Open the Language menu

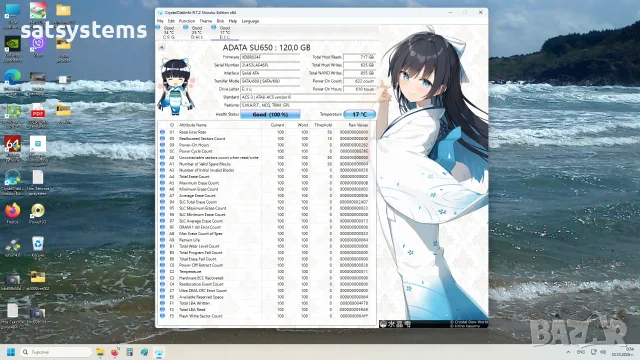(x=250, y=21)
